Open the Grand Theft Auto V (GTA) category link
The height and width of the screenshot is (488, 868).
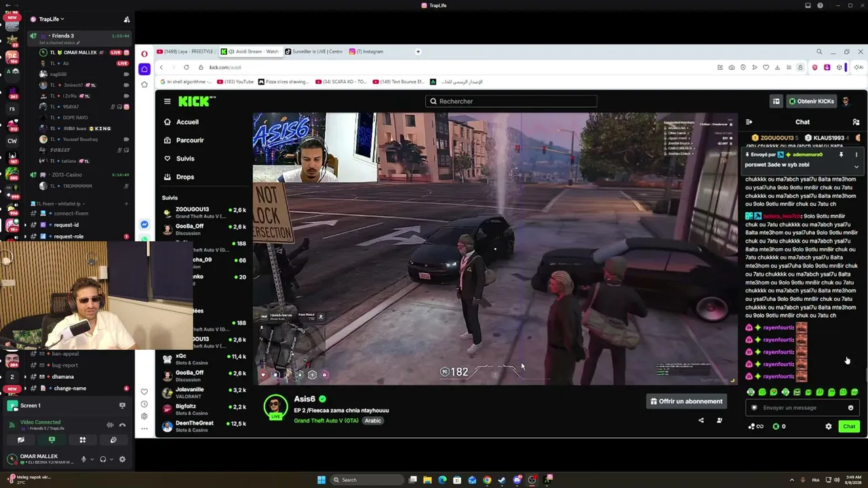[x=326, y=421]
